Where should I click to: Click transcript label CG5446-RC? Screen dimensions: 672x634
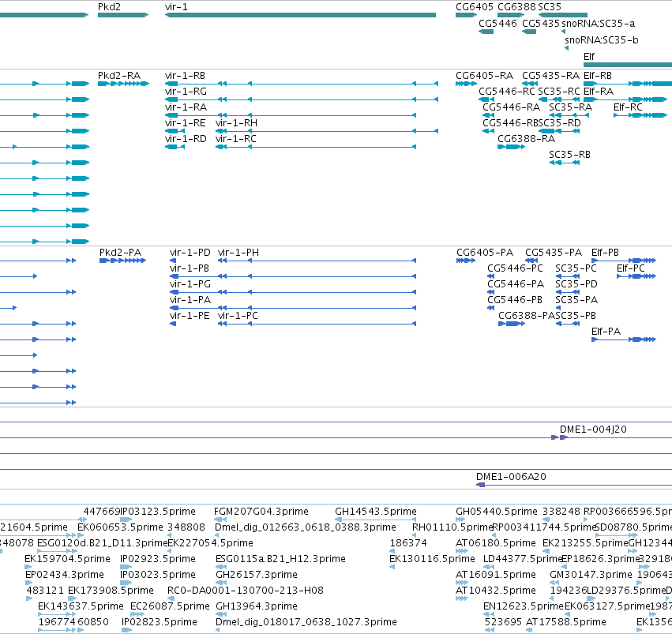[x=507, y=92]
